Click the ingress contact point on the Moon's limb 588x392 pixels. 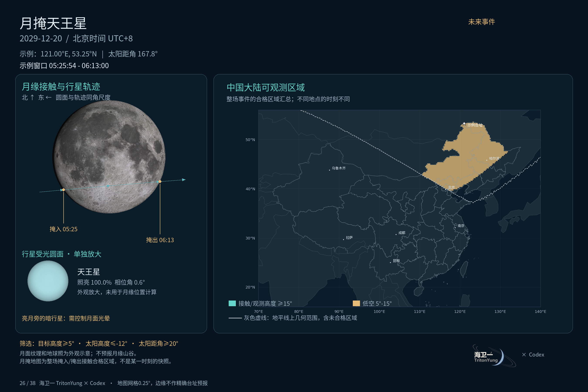[x=64, y=190]
